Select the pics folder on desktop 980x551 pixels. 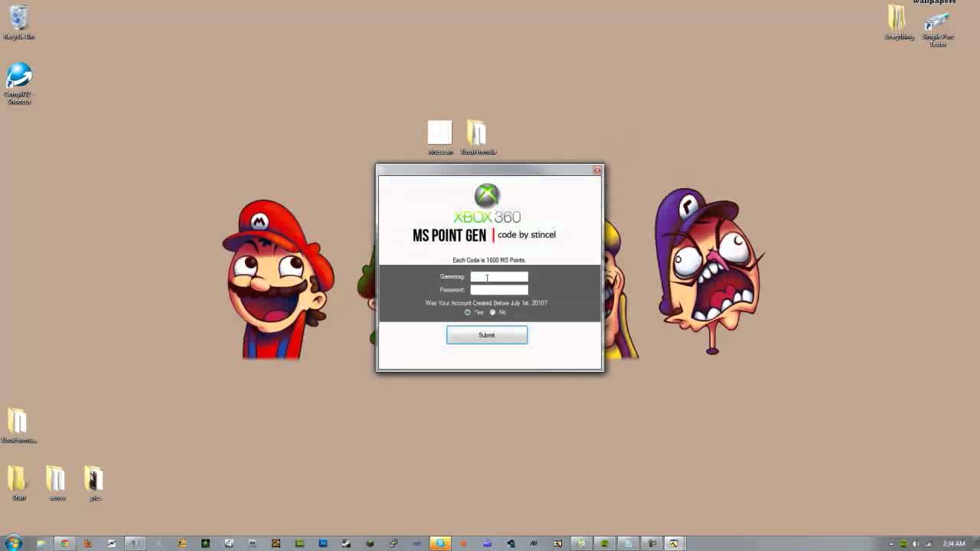coord(94,484)
